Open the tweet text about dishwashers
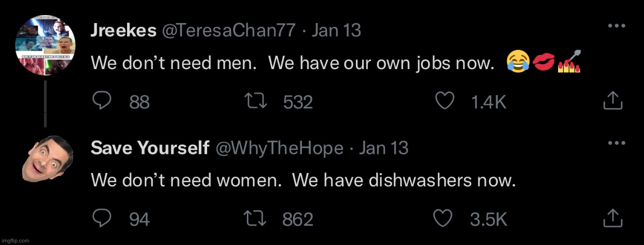This screenshot has height=245, width=644. click(x=303, y=180)
